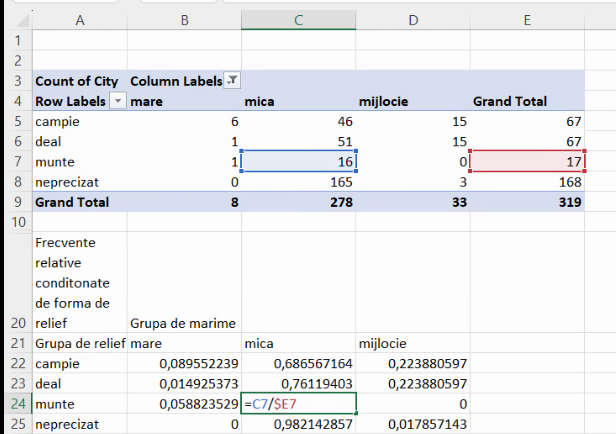This screenshot has height=434, width=616.
Task: Click the 'Count of City' cell
Action: (80, 81)
